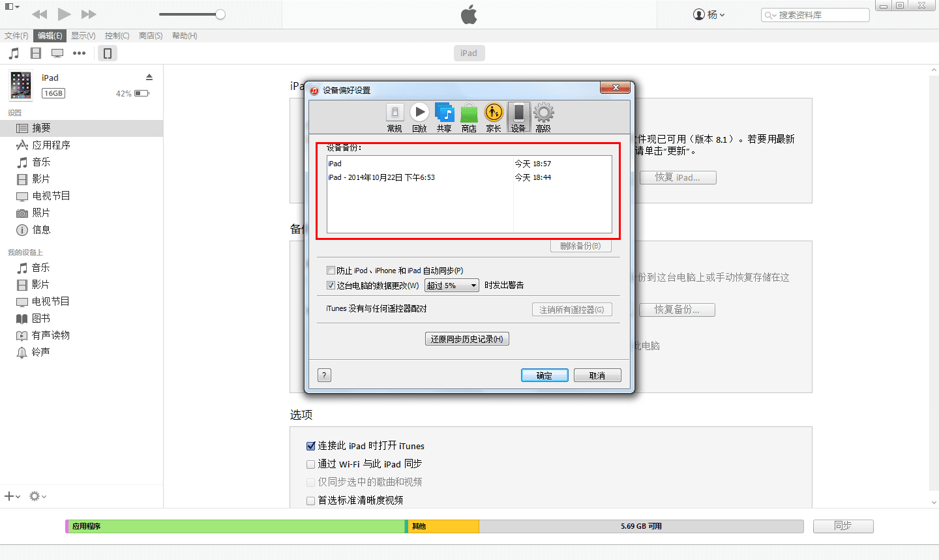
Task: Open the 超过 5% threshold dropdown
Action: pyautogui.click(x=452, y=286)
